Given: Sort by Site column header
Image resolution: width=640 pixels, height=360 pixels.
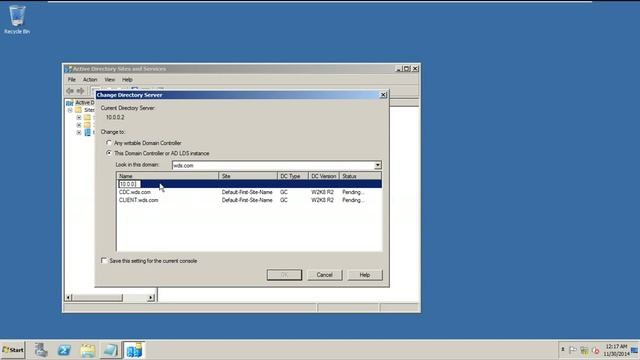Looking at the screenshot, I should point(248,176).
